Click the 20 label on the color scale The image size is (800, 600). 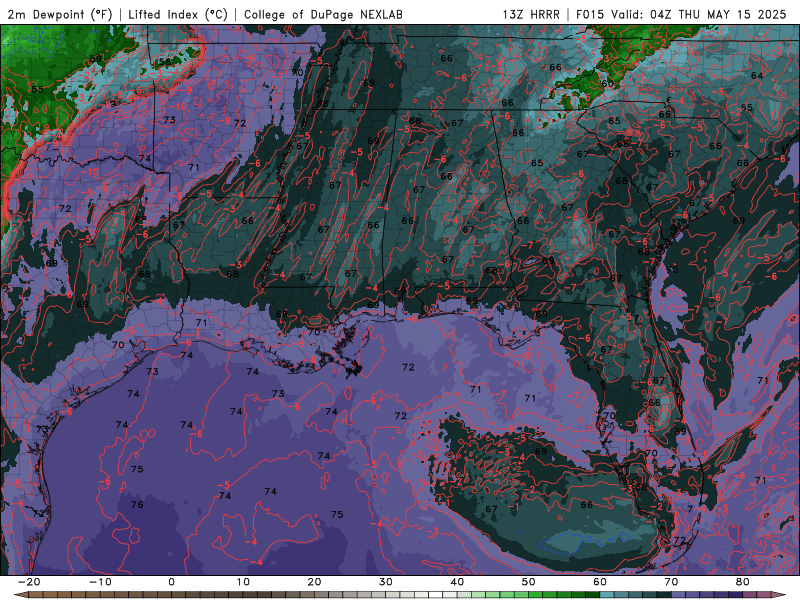[x=314, y=582]
